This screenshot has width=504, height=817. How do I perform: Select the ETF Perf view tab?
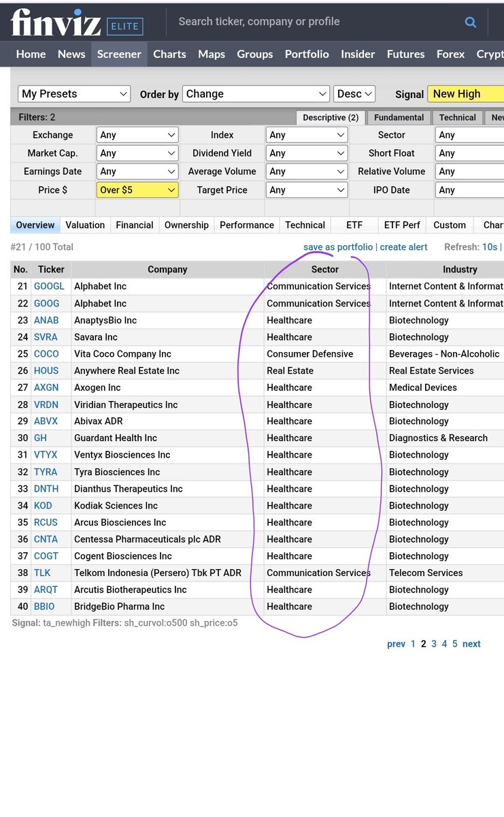(x=402, y=225)
